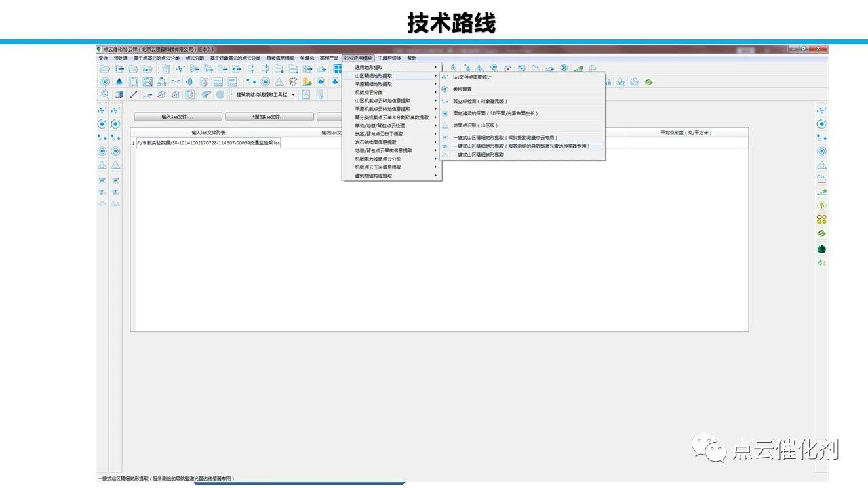Click the vertical waveform bars toolbar icon
This screenshot has width=868, height=488.
point(190,81)
